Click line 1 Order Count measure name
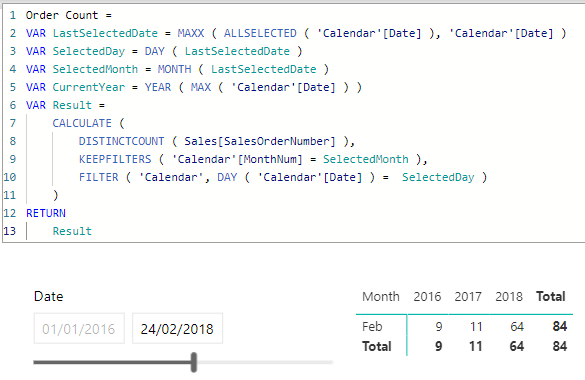 (x=62, y=15)
